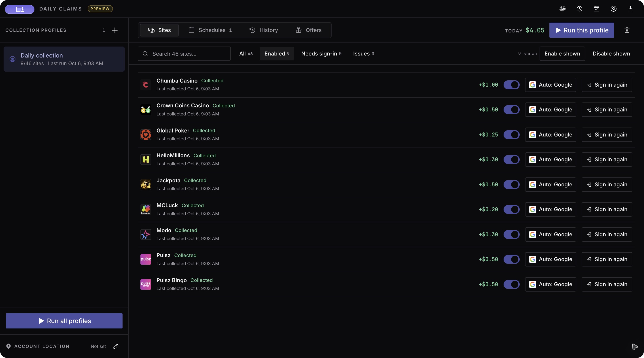Switch to the History tab
The image size is (644, 358).
(263, 30)
